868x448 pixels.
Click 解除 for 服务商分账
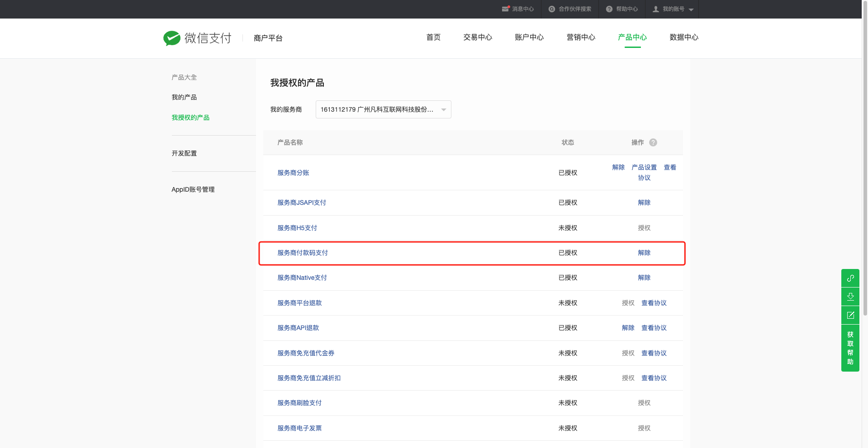(618, 167)
